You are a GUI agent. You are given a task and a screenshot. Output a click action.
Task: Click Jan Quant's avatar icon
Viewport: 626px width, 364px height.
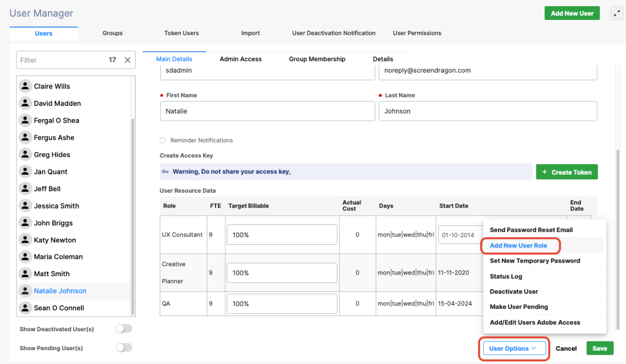click(25, 171)
